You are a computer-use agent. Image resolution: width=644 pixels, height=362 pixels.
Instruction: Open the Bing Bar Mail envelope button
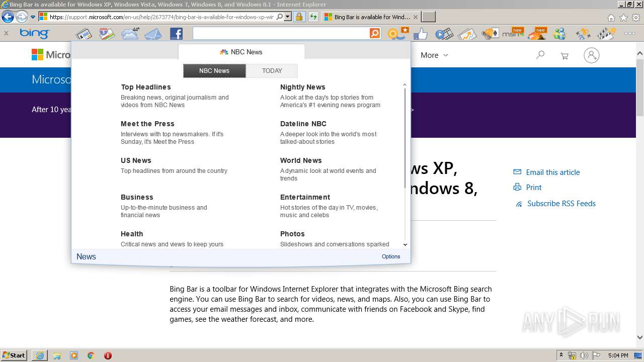(153, 34)
